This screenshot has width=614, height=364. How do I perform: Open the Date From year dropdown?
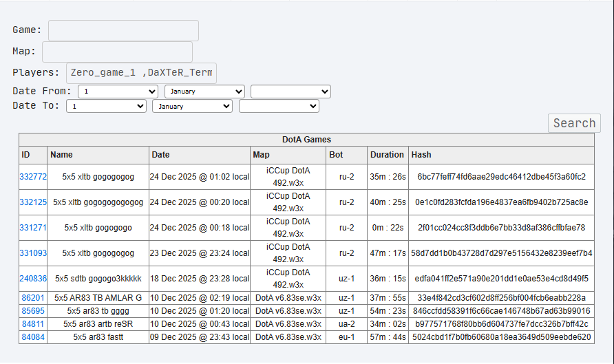coord(290,92)
